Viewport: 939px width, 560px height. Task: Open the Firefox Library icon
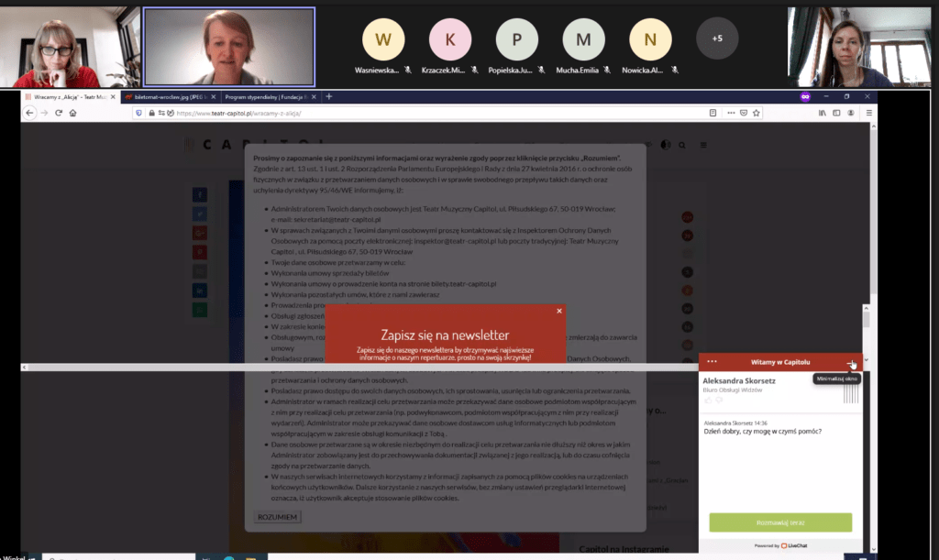[823, 113]
